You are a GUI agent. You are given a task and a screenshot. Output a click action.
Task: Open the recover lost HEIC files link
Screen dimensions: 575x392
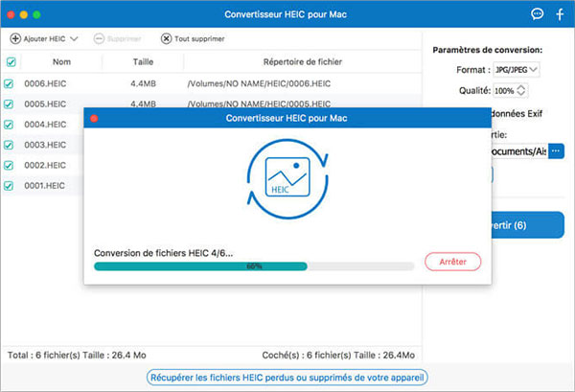point(287,378)
